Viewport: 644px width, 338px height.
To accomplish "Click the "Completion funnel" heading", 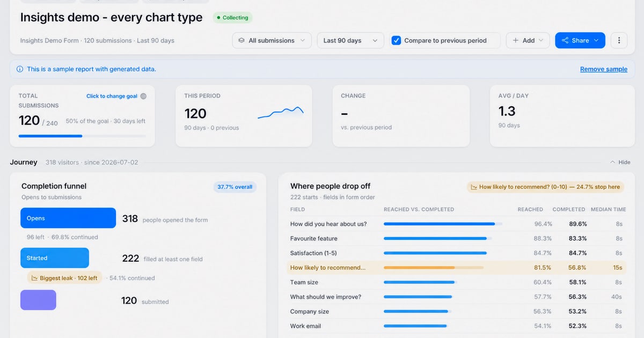I will (54, 186).
